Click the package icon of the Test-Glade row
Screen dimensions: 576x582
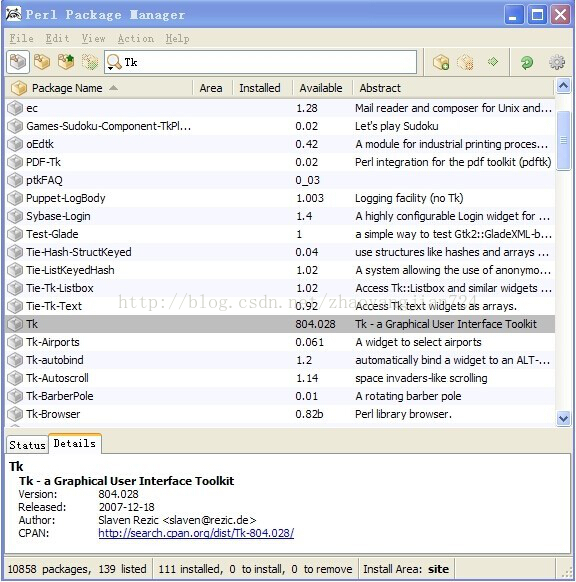[x=15, y=234]
